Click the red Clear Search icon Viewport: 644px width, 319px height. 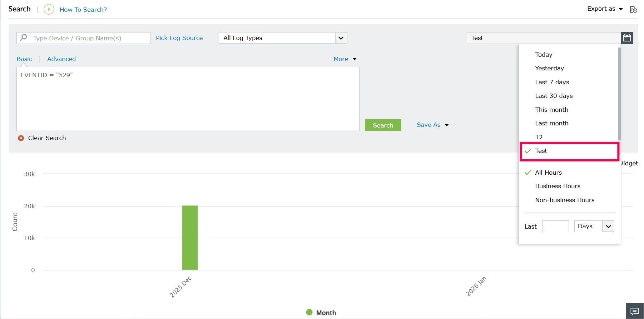pyautogui.click(x=21, y=138)
